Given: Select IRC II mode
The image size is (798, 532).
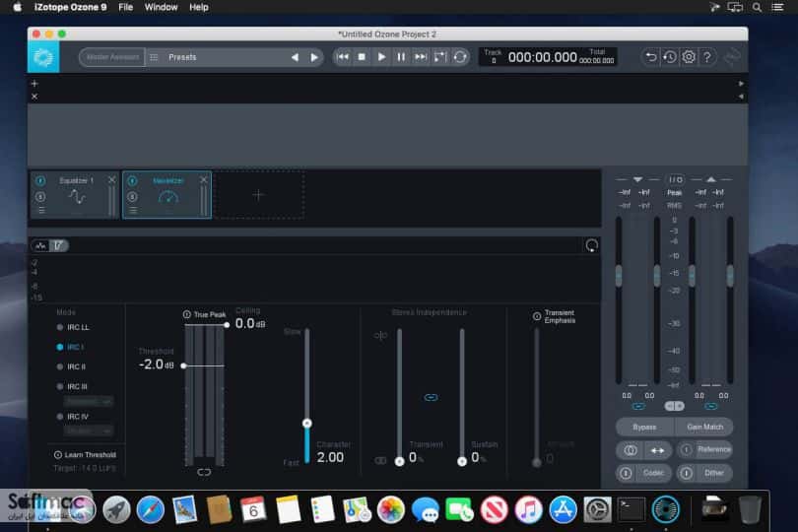Looking at the screenshot, I should (x=71, y=367).
